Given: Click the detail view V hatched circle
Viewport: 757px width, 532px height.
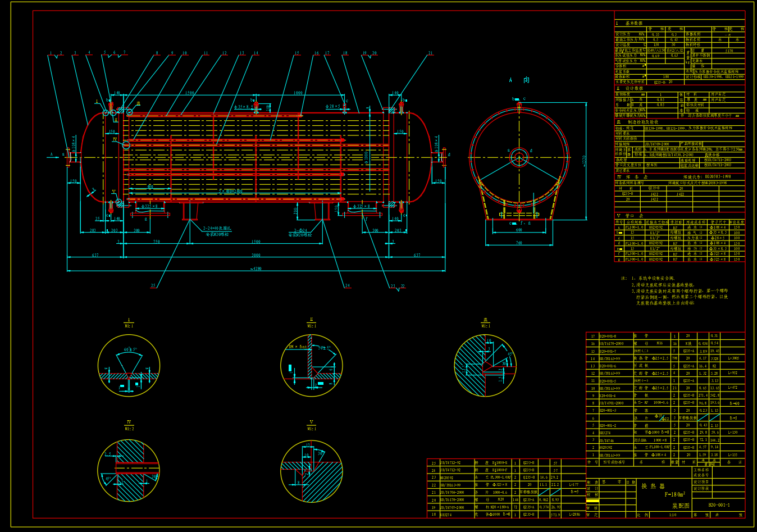Looking at the screenshot, I should point(312,470).
